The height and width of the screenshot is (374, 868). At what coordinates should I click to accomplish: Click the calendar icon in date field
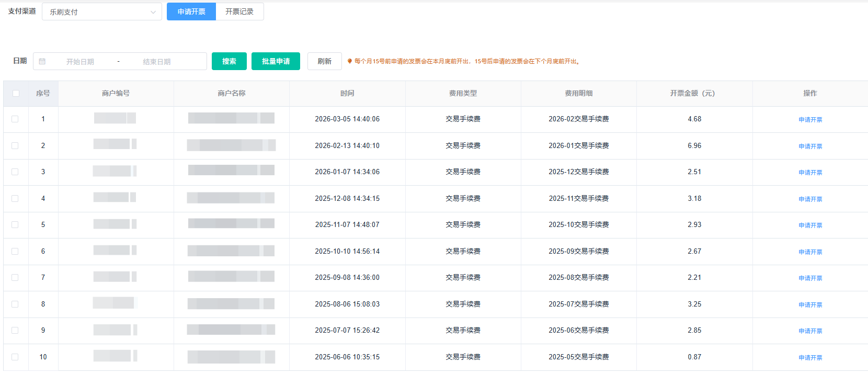[x=42, y=61]
